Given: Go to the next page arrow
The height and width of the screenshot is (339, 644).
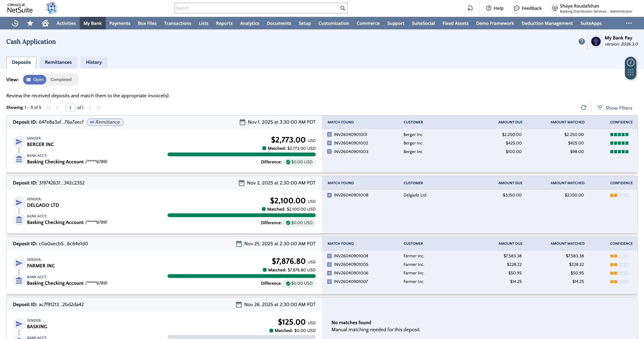Looking at the screenshot, I should click(90, 108).
